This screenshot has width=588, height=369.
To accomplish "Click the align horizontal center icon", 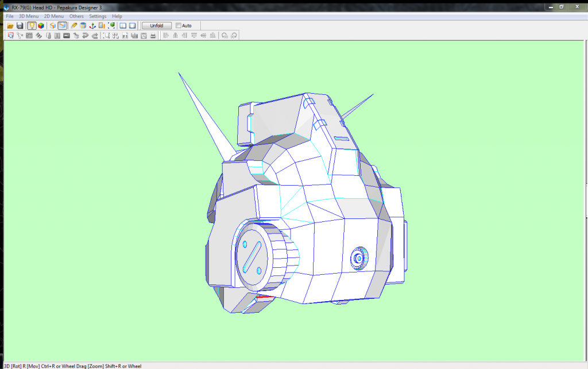I will (175, 35).
